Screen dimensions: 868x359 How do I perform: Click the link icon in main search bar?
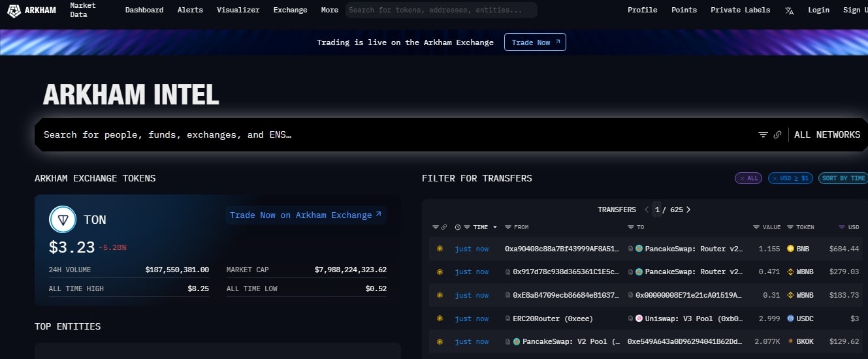coord(777,134)
